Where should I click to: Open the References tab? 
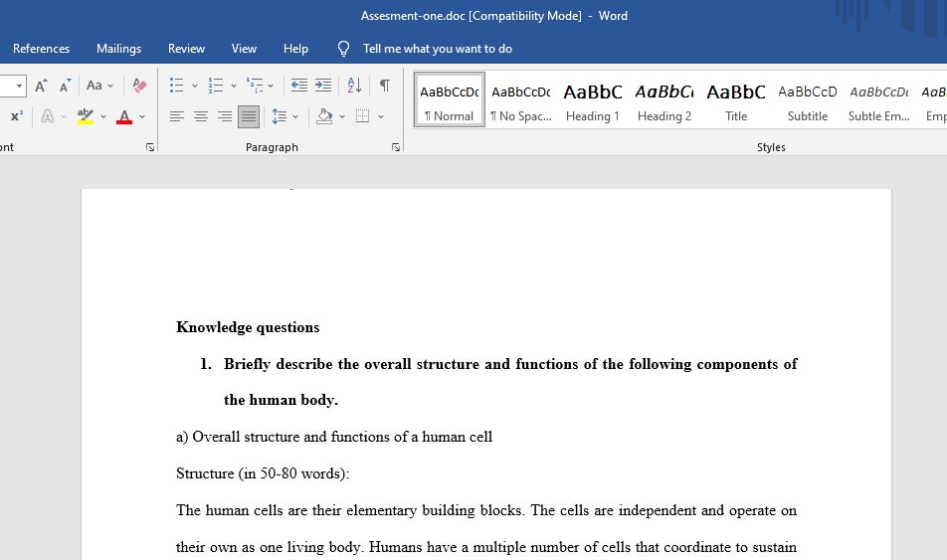[41, 49]
